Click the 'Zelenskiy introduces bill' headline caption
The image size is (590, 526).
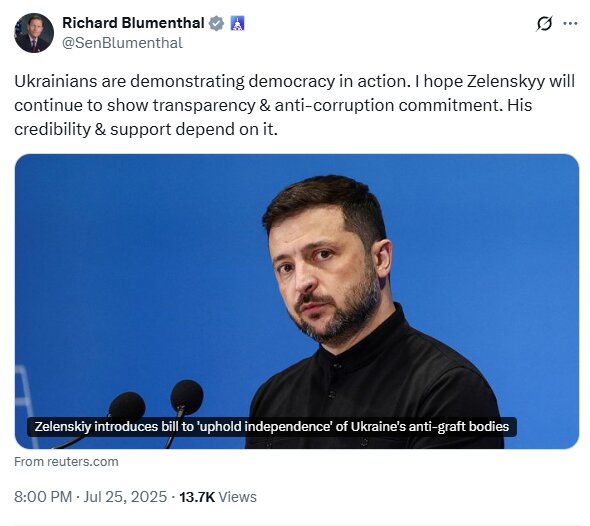pos(271,427)
